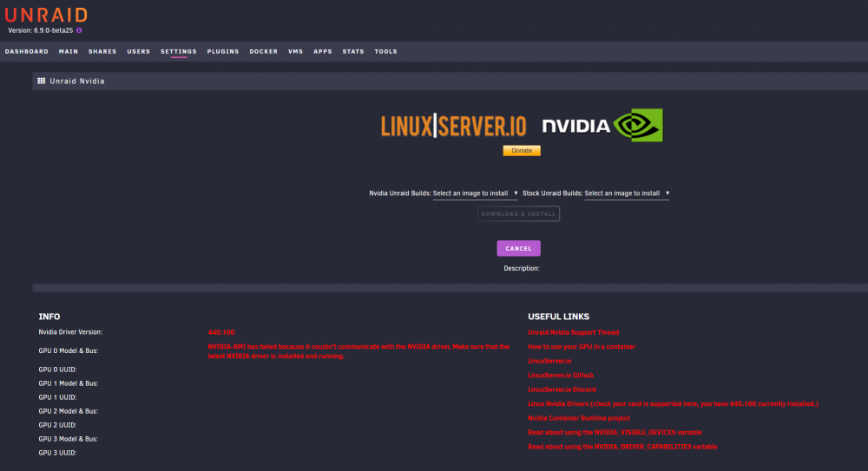Open the Stock Unraid Builds dropdown

pyautogui.click(x=627, y=193)
